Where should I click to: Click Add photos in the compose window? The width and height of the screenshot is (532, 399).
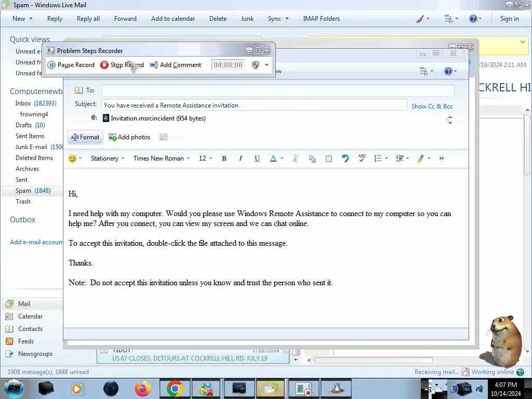(x=129, y=137)
